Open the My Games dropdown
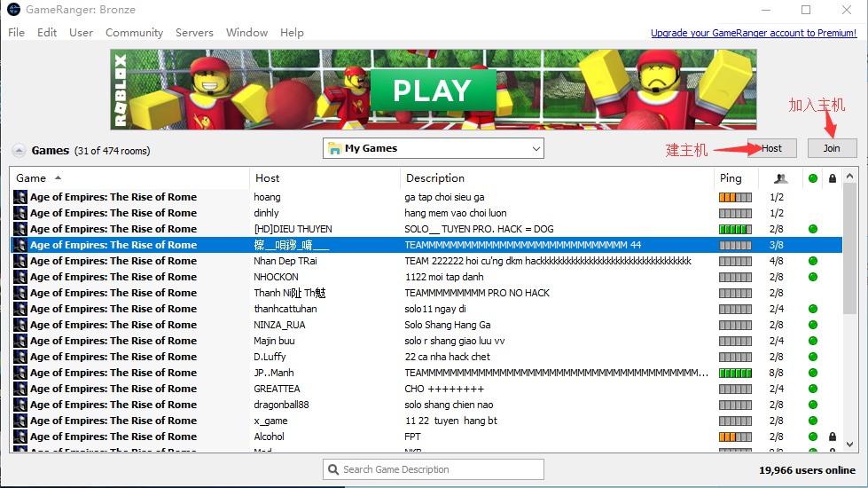Screen dimensions: 868x488 tap(434, 148)
